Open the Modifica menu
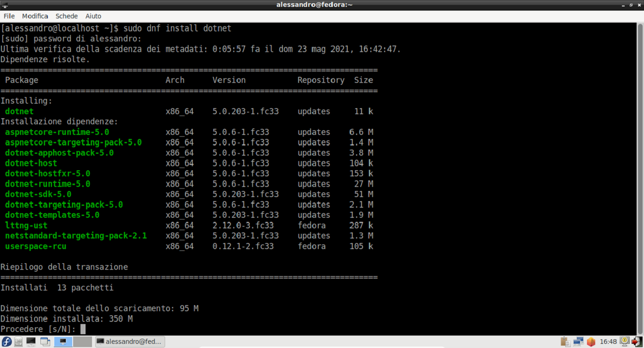Screen dimensions: 644x348 (x=35, y=16)
